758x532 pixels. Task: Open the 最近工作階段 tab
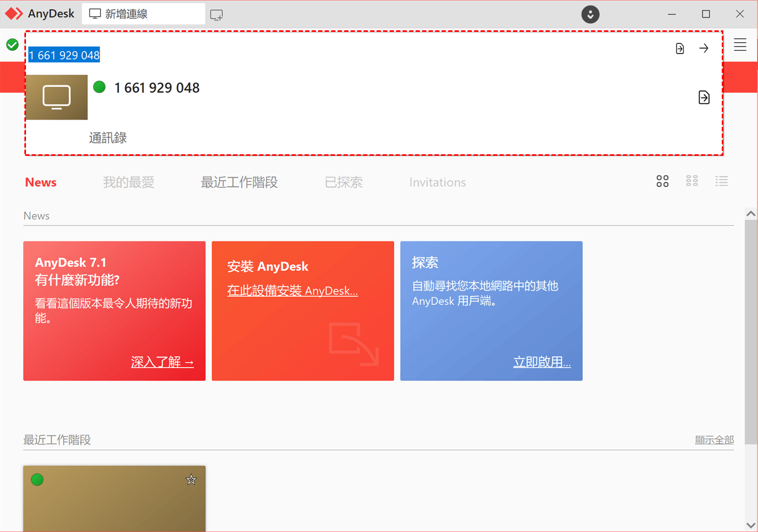tap(239, 182)
